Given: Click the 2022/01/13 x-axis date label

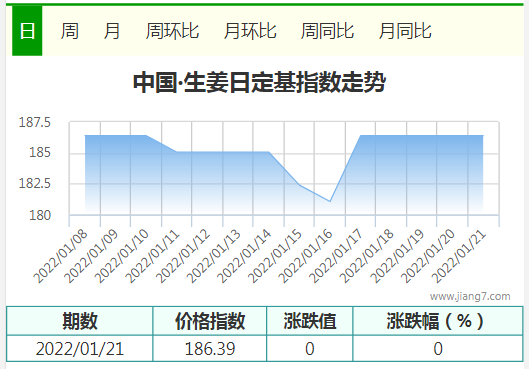Looking at the screenshot, I should (x=214, y=256).
